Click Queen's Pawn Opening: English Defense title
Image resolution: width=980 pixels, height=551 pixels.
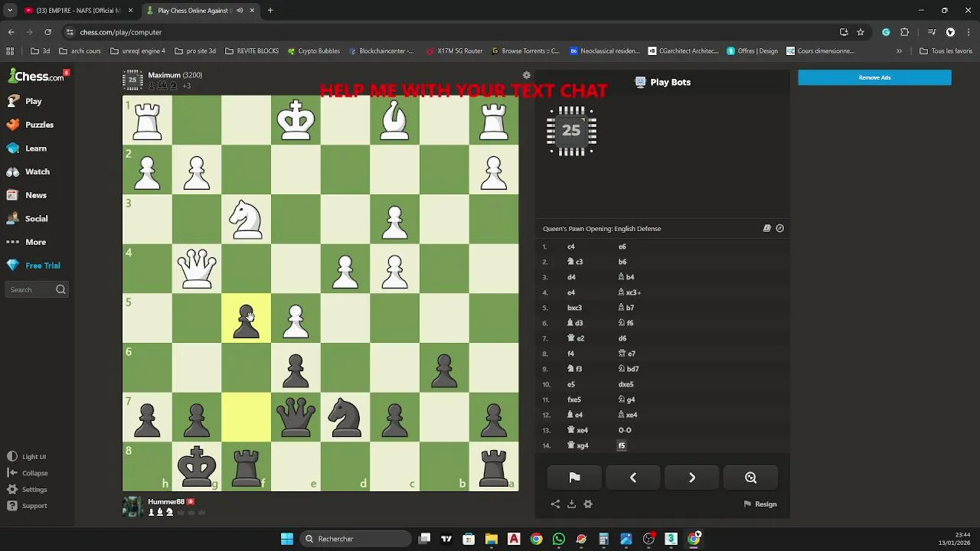point(602,228)
